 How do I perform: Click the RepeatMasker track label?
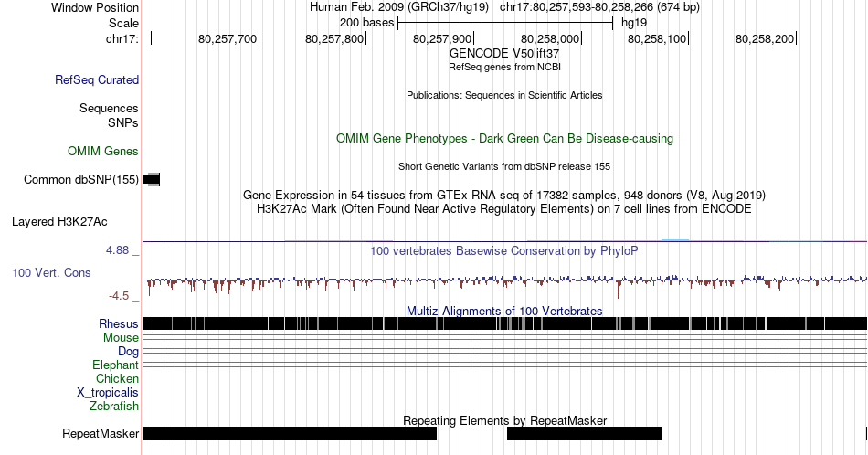pyautogui.click(x=101, y=433)
